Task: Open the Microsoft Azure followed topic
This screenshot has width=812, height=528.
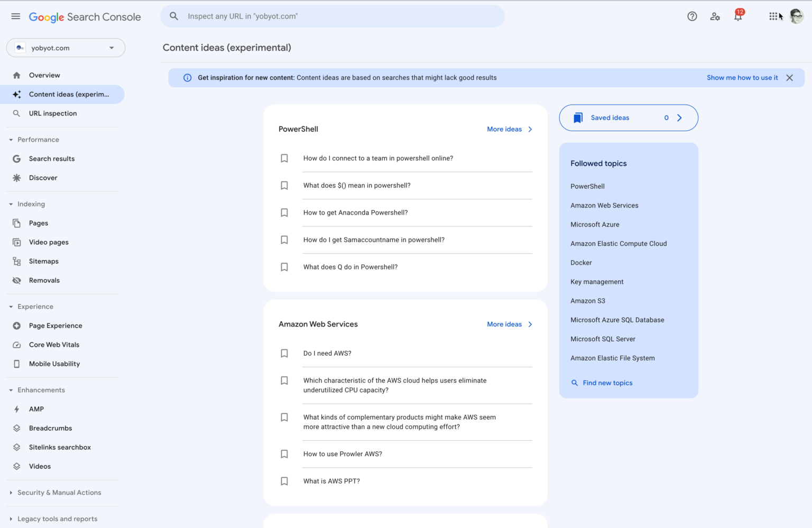Action: coord(595,225)
